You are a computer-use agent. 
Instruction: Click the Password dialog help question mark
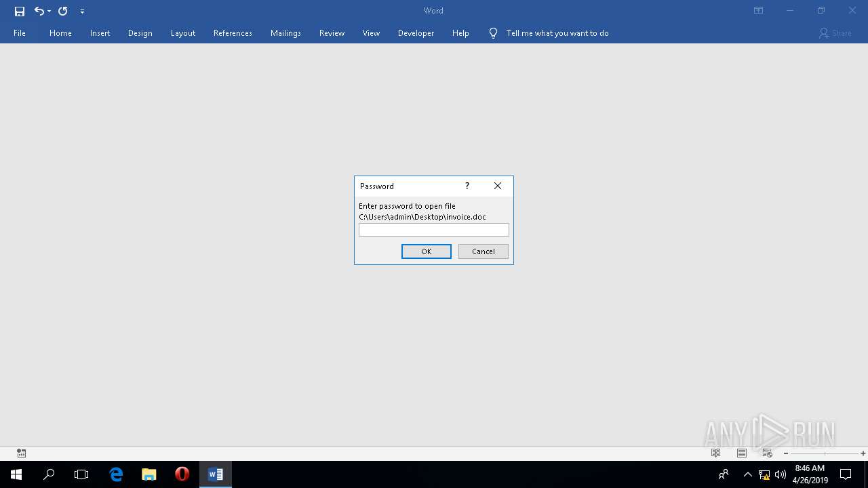coord(467,186)
